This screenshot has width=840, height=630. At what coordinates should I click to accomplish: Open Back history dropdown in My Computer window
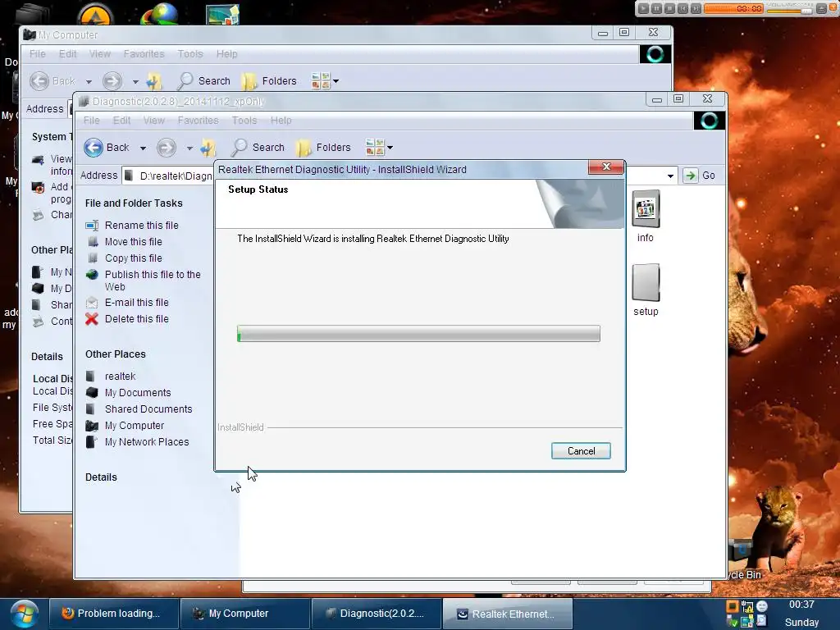coord(89,81)
